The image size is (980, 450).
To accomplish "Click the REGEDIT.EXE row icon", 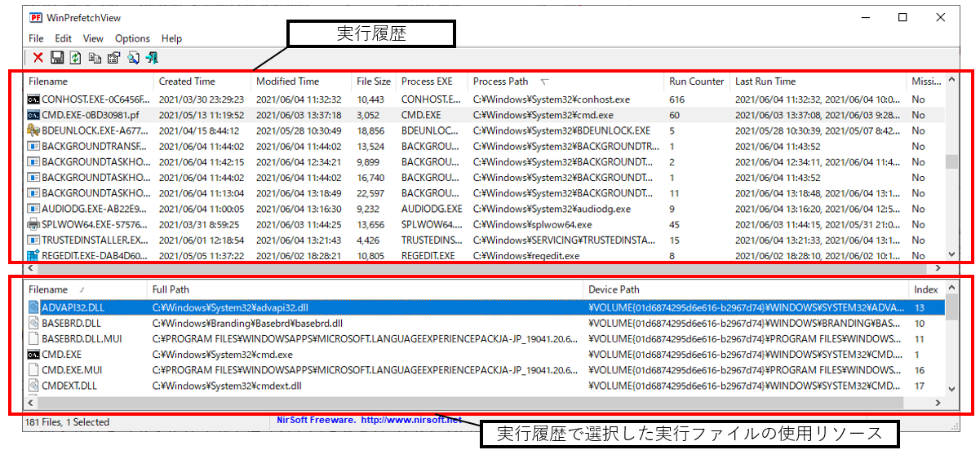I will click(33, 255).
